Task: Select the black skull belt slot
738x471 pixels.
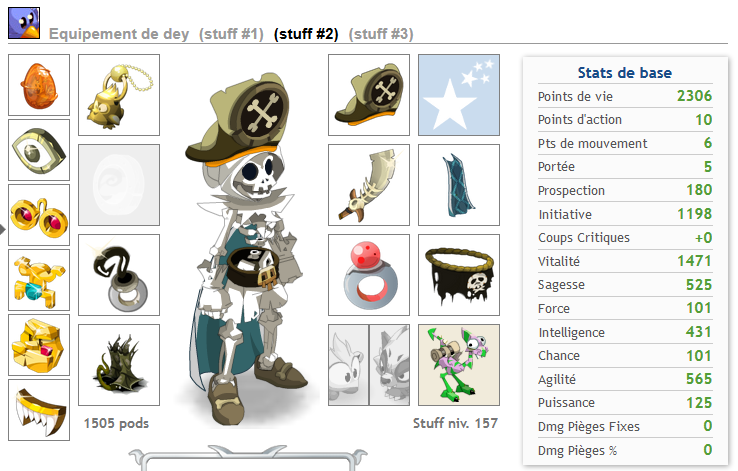Action: pyautogui.click(x=459, y=275)
